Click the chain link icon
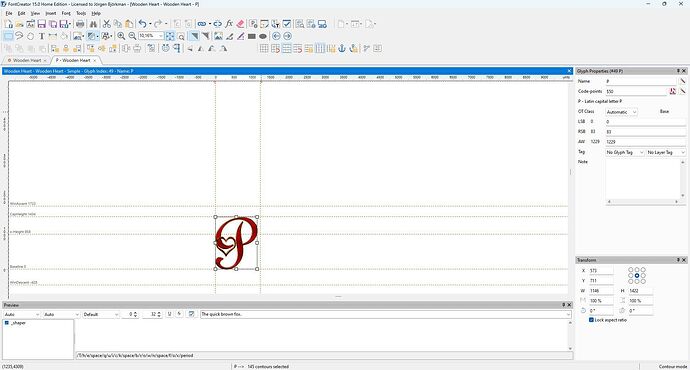Image resolution: width=690 pixels, height=370 pixels. tap(202, 24)
